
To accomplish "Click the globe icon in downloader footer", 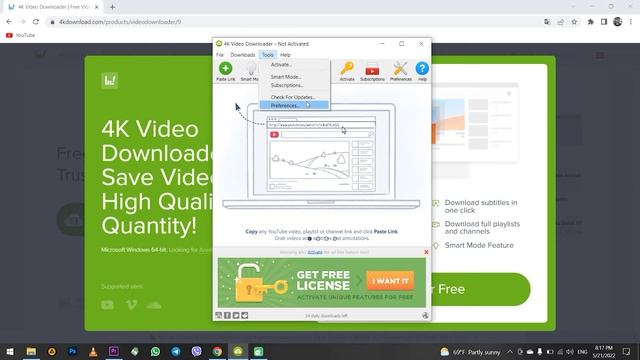I will pyautogui.click(x=425, y=315).
